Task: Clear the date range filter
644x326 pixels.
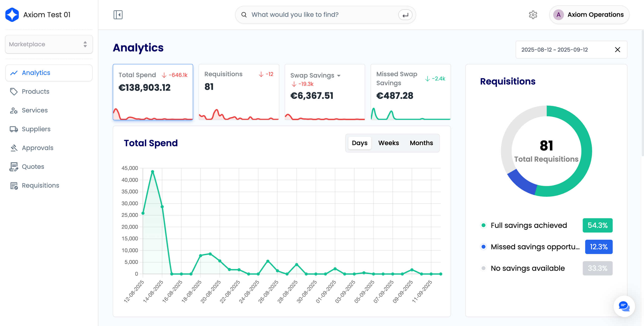Action: tap(617, 50)
